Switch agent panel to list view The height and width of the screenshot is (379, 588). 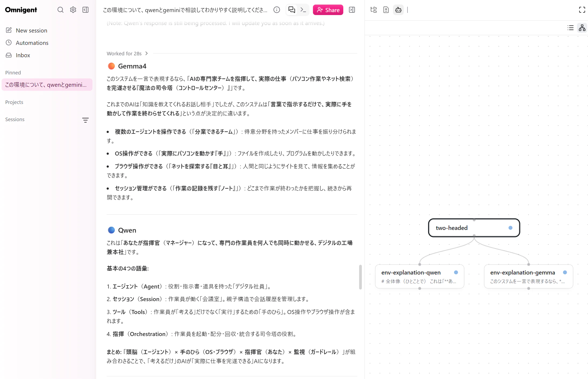pyautogui.click(x=571, y=28)
